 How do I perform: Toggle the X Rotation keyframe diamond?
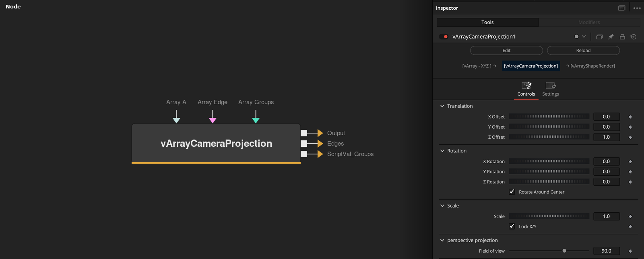pos(630,162)
